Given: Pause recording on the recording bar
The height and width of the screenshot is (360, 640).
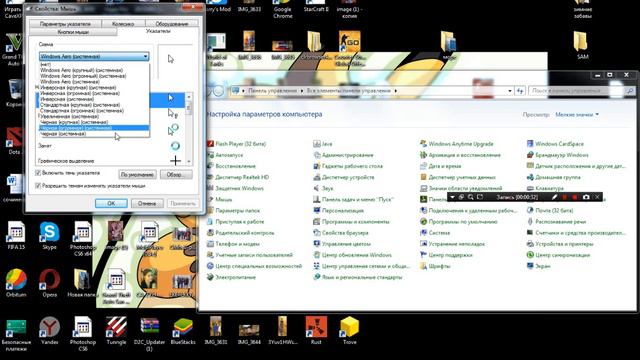Looking at the screenshot, I should pyautogui.click(x=565, y=197).
